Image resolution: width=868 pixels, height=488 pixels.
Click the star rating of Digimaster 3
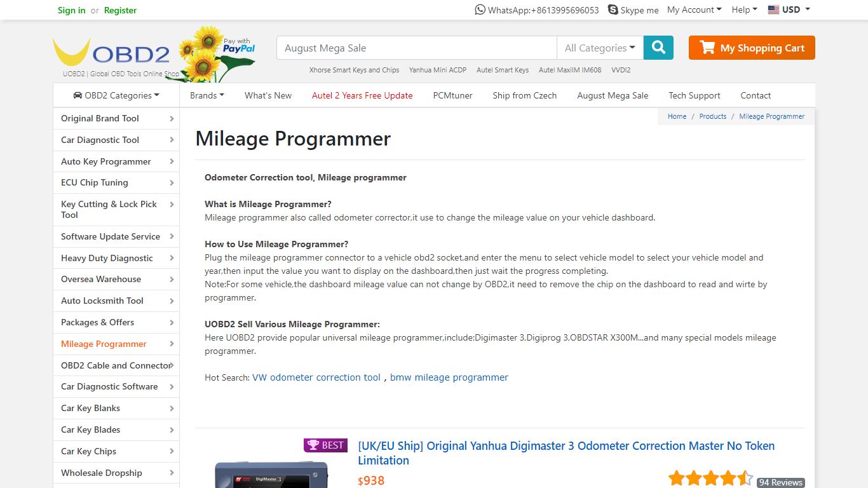click(710, 478)
